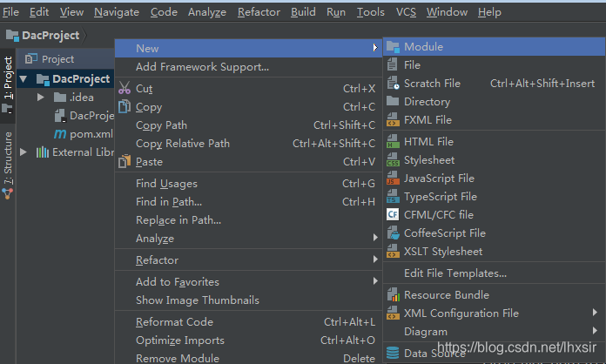Switch to the 1: Project side tab
Screen dimensions: 606x364
(x=8, y=86)
